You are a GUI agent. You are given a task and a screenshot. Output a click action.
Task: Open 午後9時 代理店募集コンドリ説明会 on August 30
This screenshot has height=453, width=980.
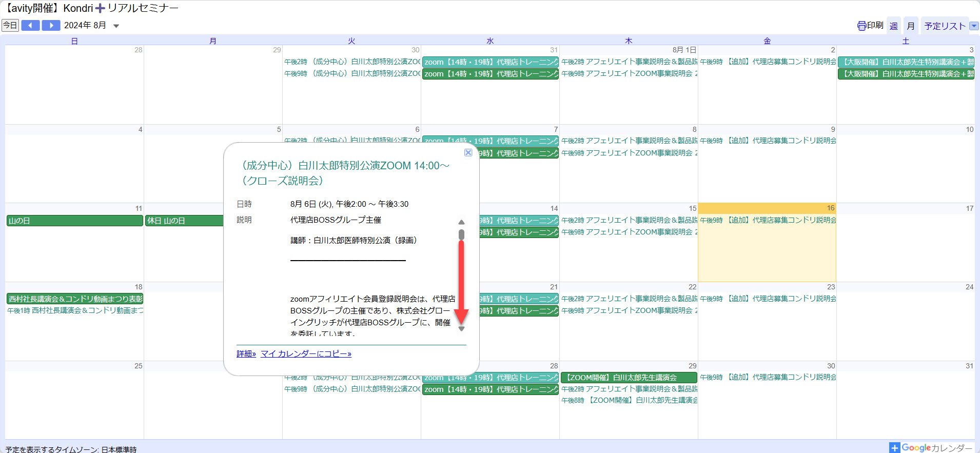(768, 377)
